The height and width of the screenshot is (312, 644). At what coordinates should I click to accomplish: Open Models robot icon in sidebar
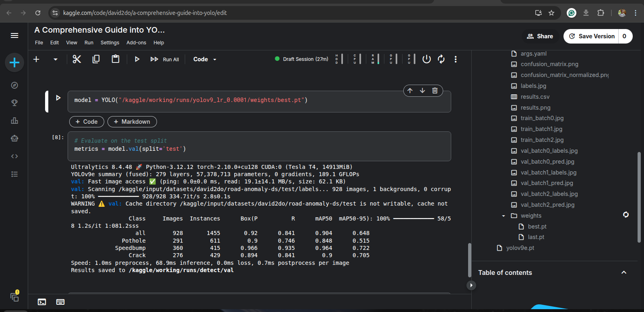(x=14, y=138)
